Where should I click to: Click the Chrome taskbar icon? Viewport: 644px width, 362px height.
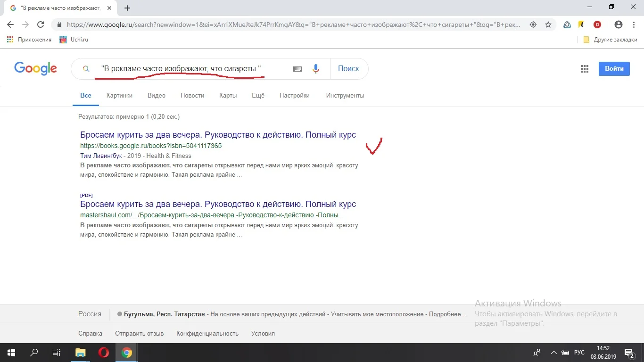(x=126, y=353)
